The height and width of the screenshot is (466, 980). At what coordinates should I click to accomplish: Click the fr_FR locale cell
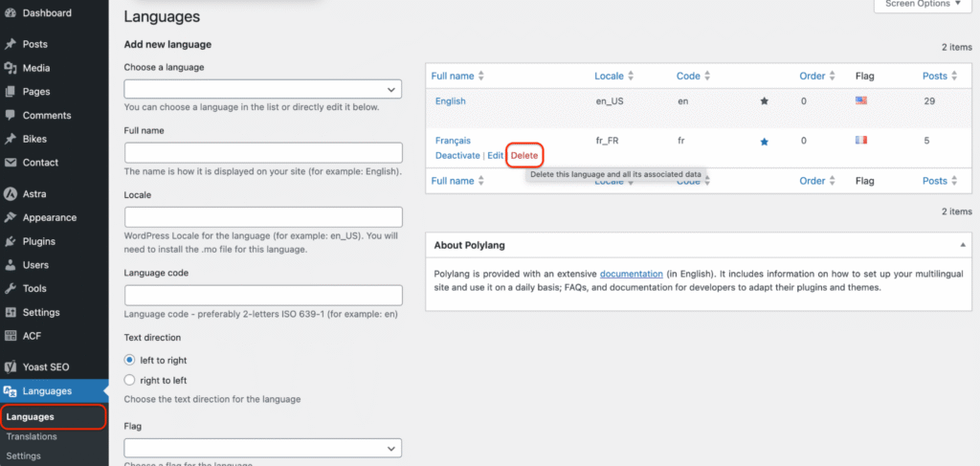[x=608, y=142]
